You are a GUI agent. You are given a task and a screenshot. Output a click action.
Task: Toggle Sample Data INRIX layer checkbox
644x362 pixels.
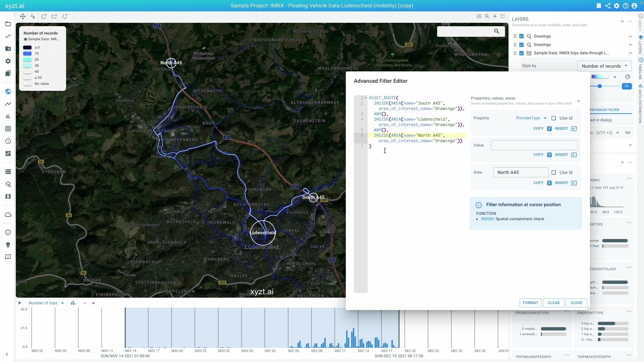(522, 53)
